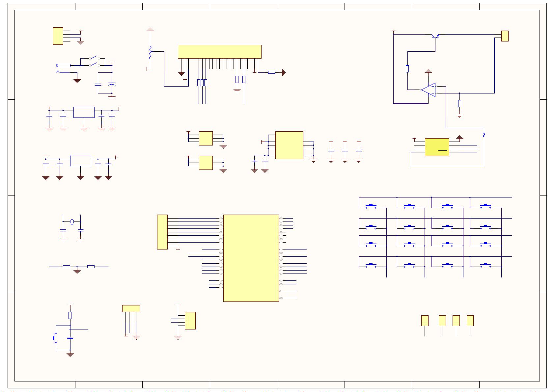Click the pull-up resistor above the reset button
This screenshot has width=555, height=392.
70,315
